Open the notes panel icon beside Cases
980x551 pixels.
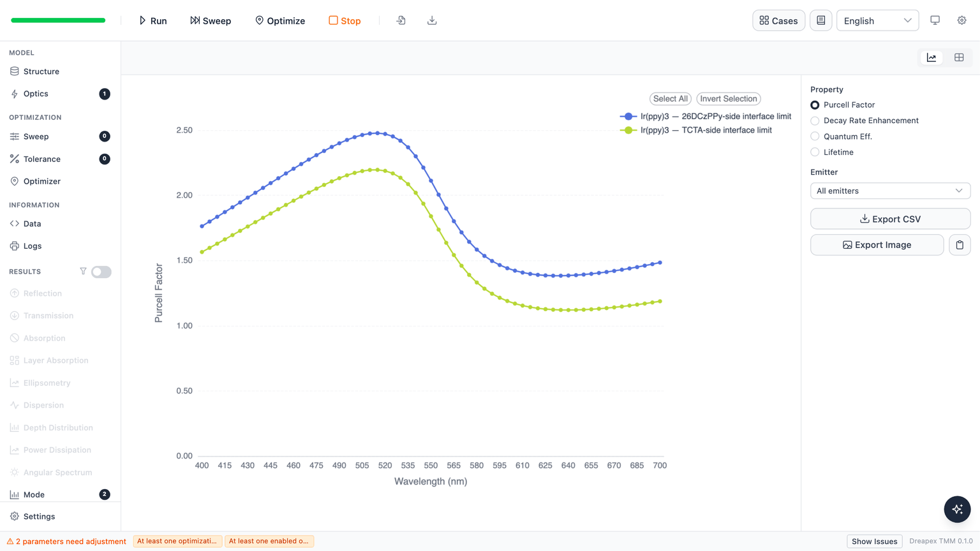pyautogui.click(x=820, y=20)
